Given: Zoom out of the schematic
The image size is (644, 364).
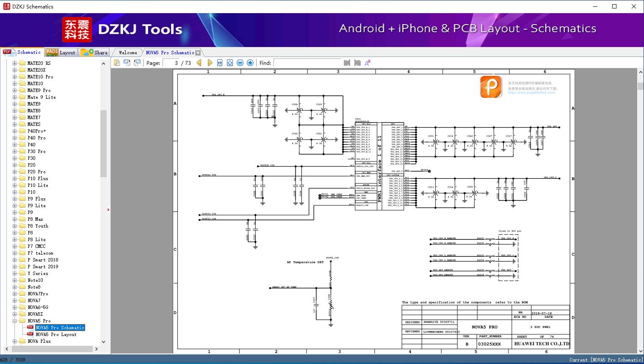Looking at the screenshot, I should (x=240, y=63).
